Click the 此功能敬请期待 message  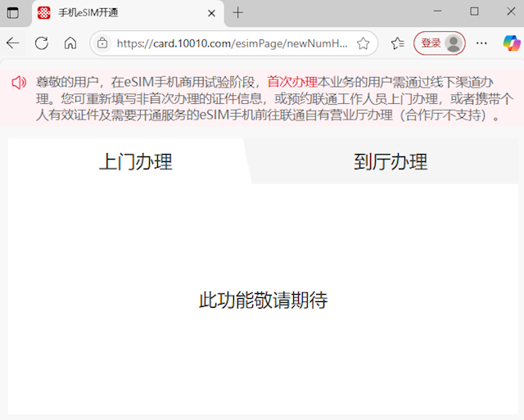pos(264,300)
